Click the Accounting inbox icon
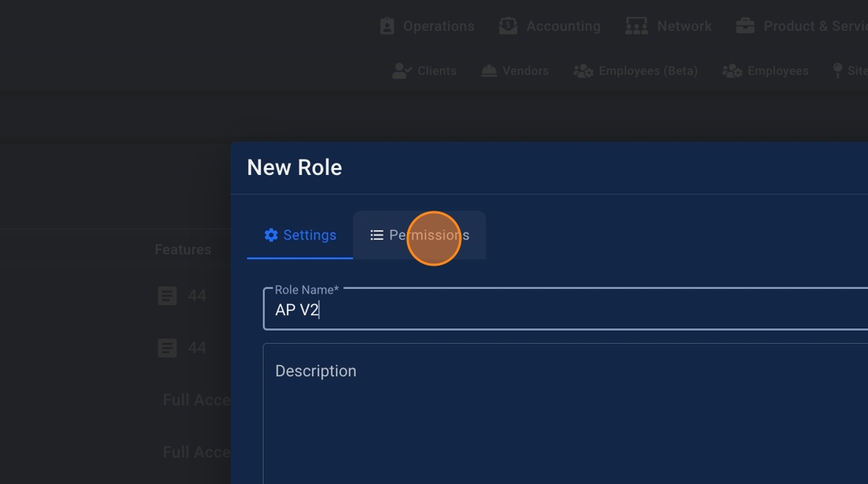The width and height of the screenshot is (868, 484). point(508,26)
